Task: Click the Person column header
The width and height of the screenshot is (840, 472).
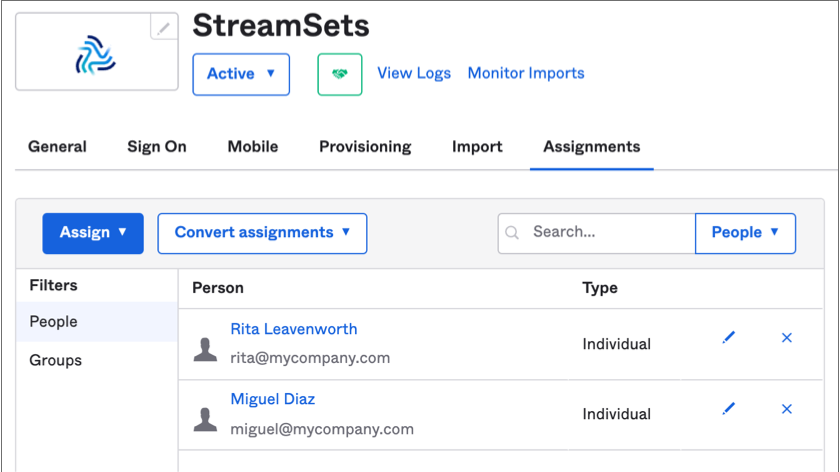Action: [218, 288]
